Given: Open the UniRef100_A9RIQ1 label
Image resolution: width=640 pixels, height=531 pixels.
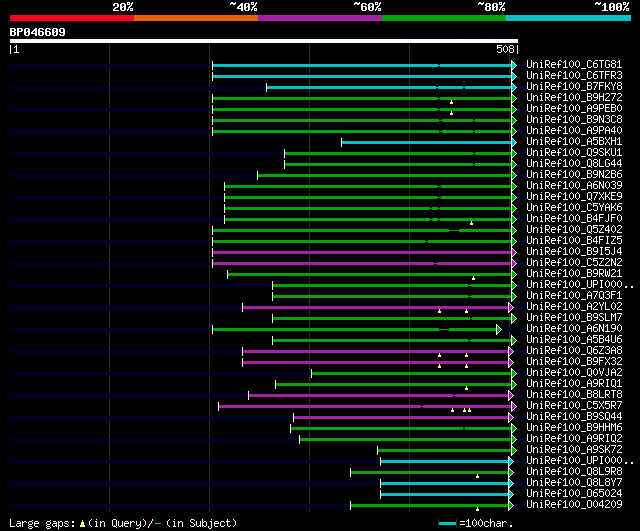Looking at the screenshot, I should coord(574,384).
